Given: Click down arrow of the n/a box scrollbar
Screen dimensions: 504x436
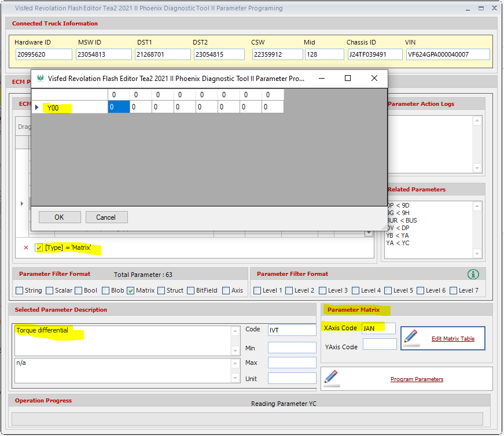Looking at the screenshot, I should (x=236, y=378).
